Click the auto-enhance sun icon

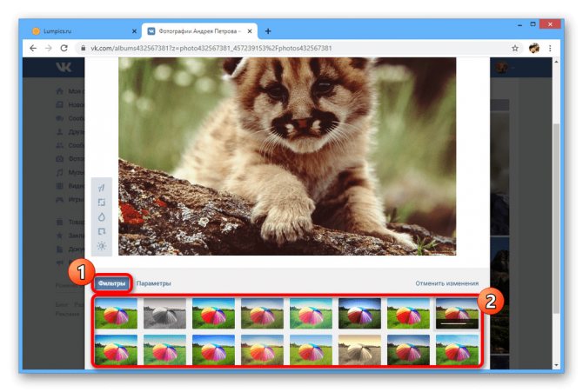[x=102, y=246]
